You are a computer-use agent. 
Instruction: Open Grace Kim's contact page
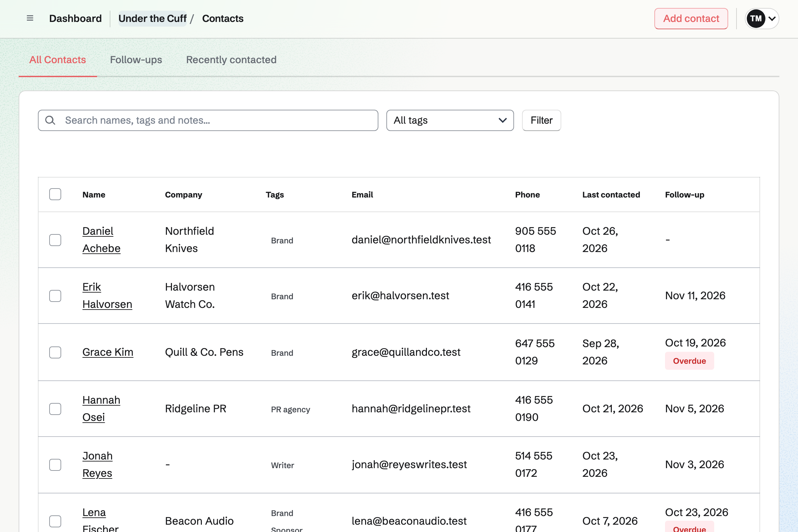[x=107, y=352]
